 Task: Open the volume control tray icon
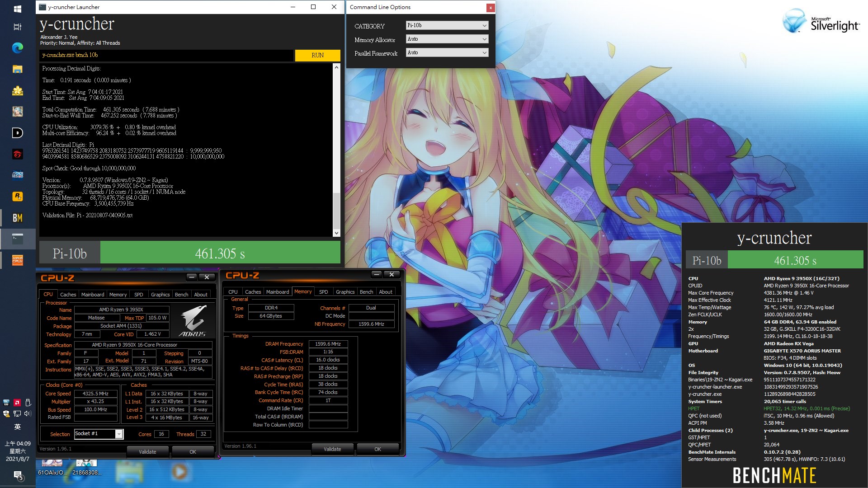click(28, 413)
